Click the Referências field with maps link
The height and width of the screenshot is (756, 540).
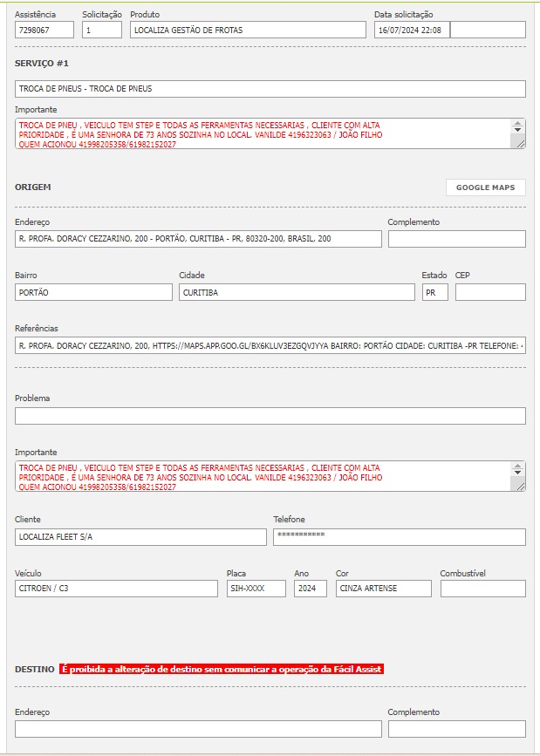(x=270, y=346)
